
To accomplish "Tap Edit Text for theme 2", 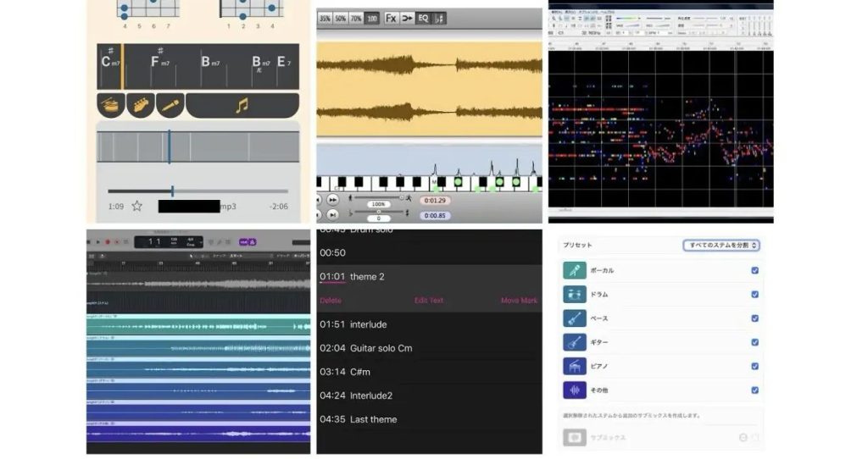I will coord(428,301).
